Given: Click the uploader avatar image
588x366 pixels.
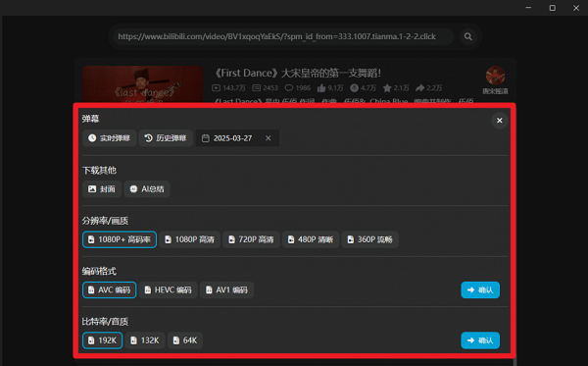Looking at the screenshot, I should [495, 76].
